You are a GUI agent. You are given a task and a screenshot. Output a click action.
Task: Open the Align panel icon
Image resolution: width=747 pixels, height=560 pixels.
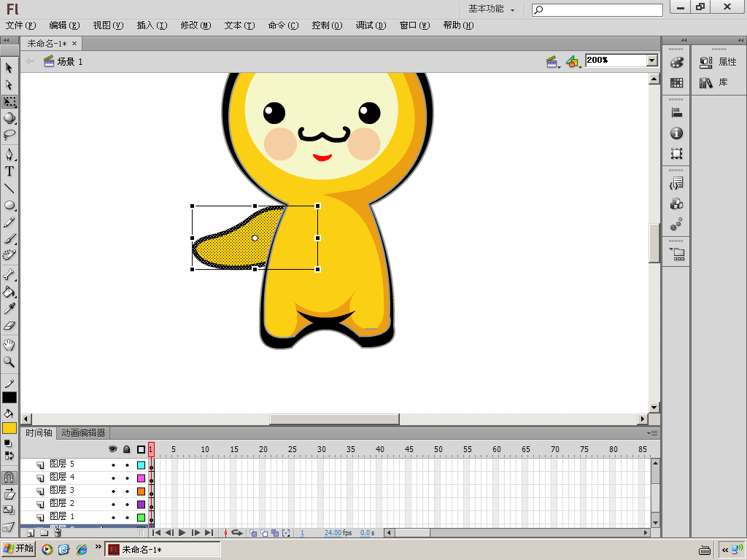click(x=676, y=113)
